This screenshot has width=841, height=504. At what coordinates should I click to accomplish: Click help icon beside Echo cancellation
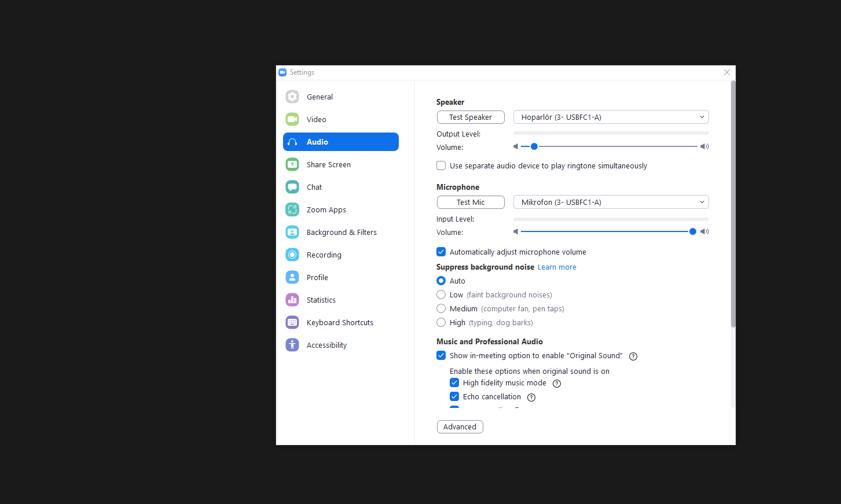coord(531,398)
